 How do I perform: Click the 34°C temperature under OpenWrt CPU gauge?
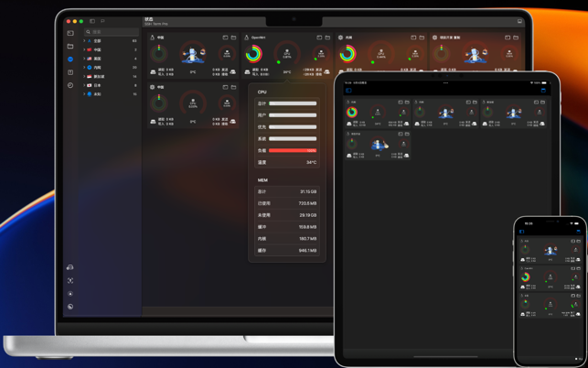pyautogui.click(x=287, y=71)
